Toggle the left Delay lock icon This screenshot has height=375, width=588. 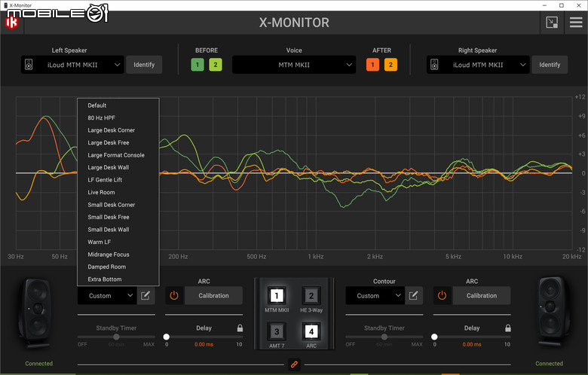pos(240,328)
